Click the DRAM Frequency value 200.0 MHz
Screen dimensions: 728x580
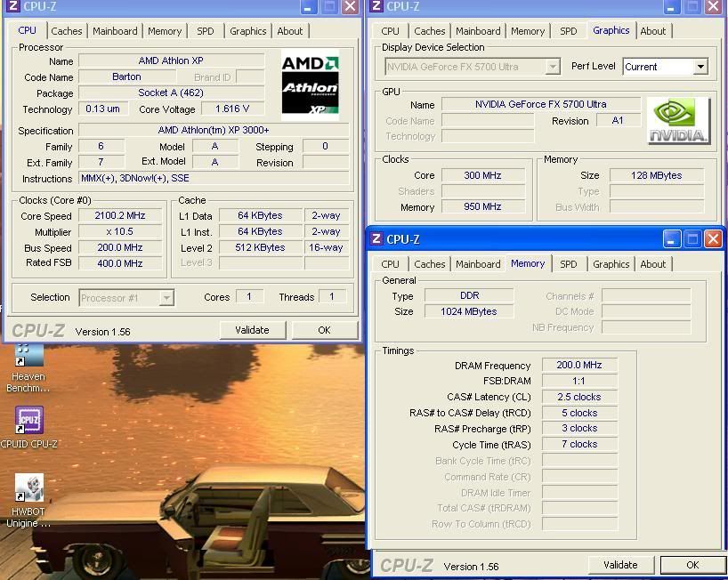579,365
